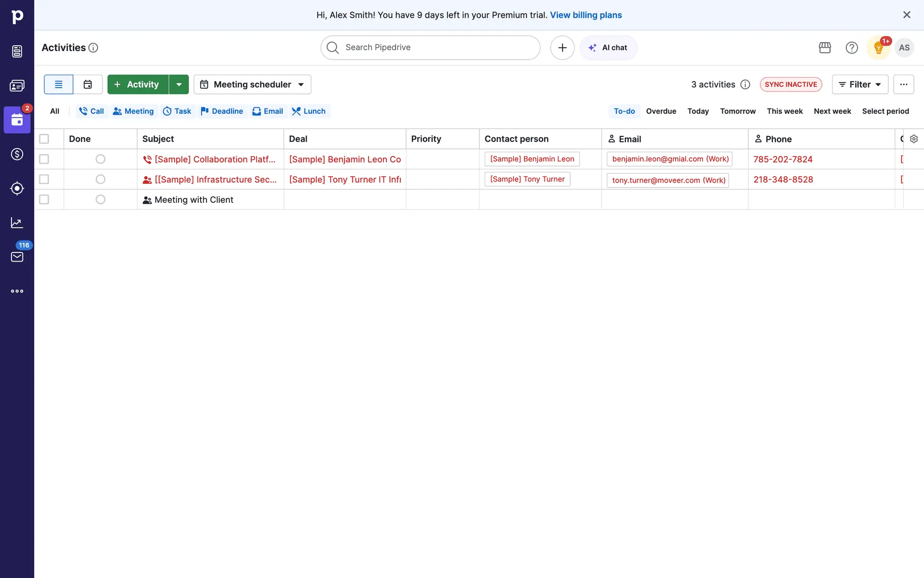This screenshot has width=924, height=578.
Task: Open the Marketplace icon in header
Action: pyautogui.click(x=825, y=48)
